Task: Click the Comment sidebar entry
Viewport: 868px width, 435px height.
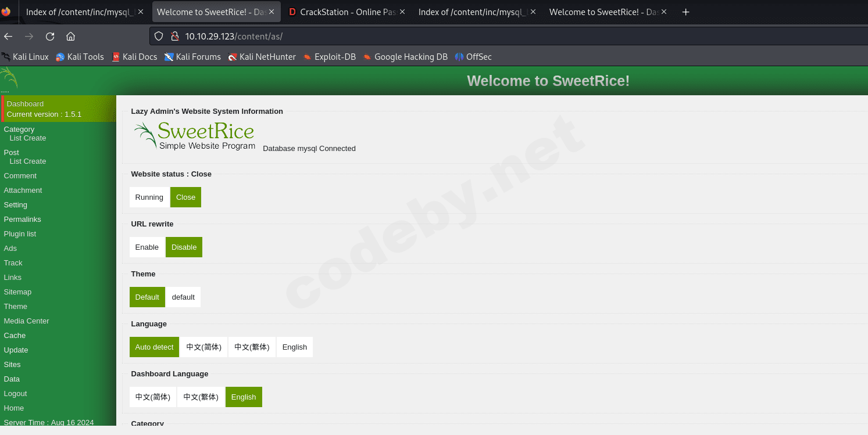Action: (x=20, y=176)
